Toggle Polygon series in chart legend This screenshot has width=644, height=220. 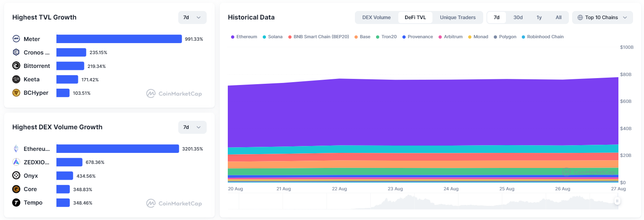pos(505,37)
